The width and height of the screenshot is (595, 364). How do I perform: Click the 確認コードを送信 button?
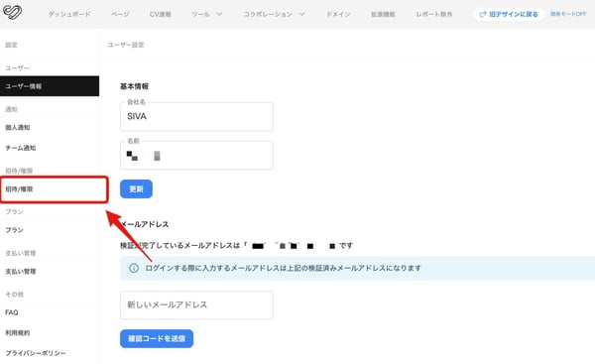tap(157, 338)
